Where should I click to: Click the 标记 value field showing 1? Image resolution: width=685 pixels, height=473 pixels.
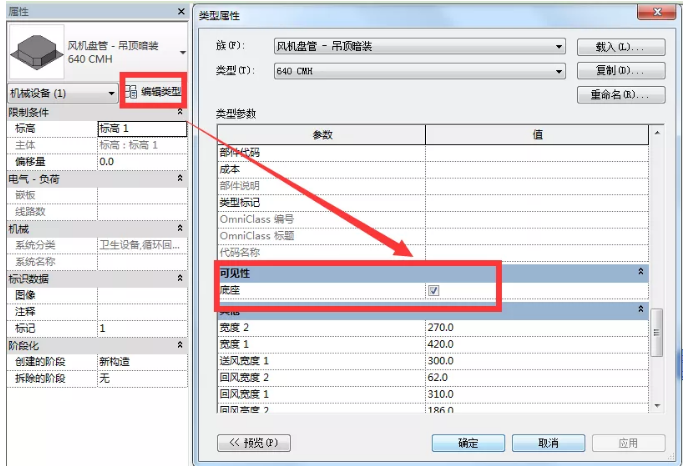pyautogui.click(x=142, y=328)
